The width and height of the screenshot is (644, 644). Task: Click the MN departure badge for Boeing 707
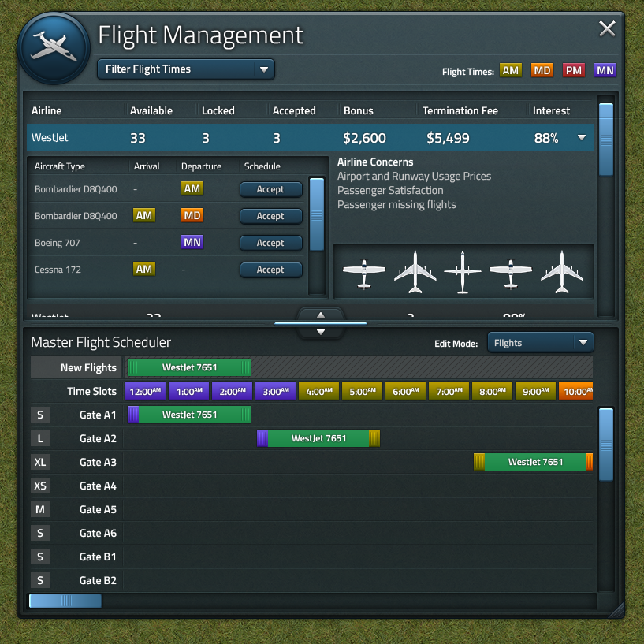192,242
